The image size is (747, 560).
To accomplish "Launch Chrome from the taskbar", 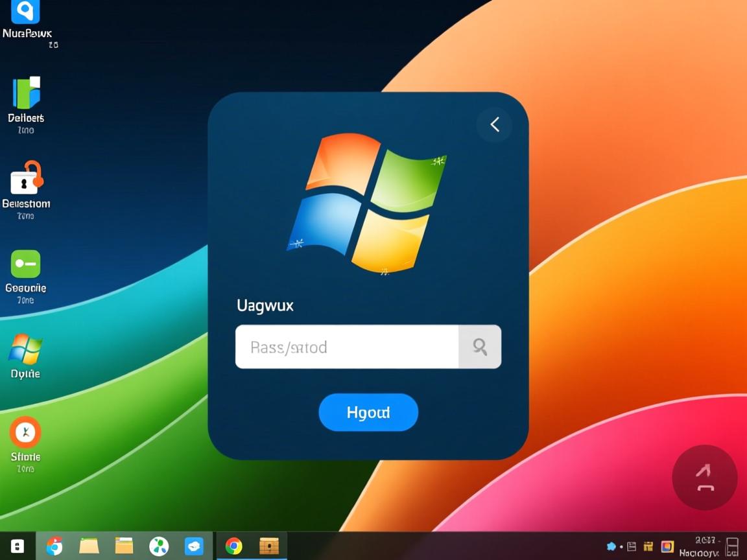I will point(233,546).
